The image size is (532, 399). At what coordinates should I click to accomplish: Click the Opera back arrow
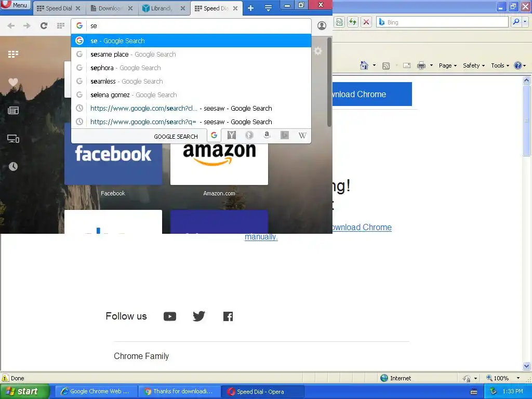[11, 26]
